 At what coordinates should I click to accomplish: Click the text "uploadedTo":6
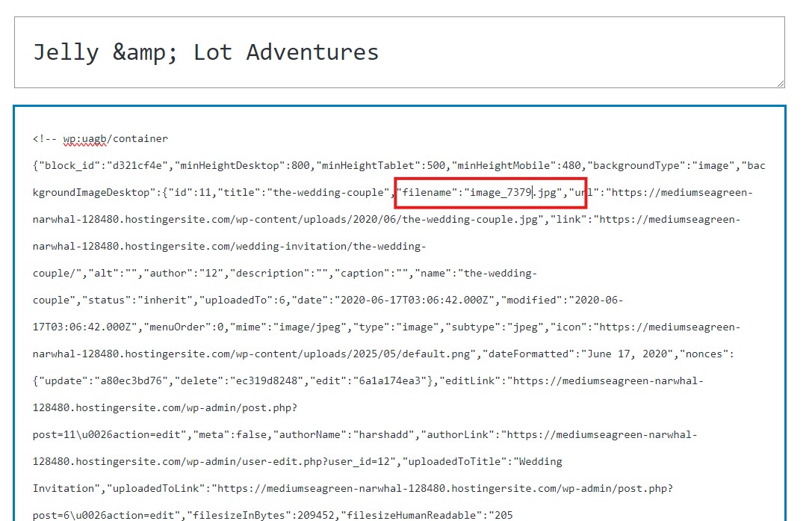242,300
